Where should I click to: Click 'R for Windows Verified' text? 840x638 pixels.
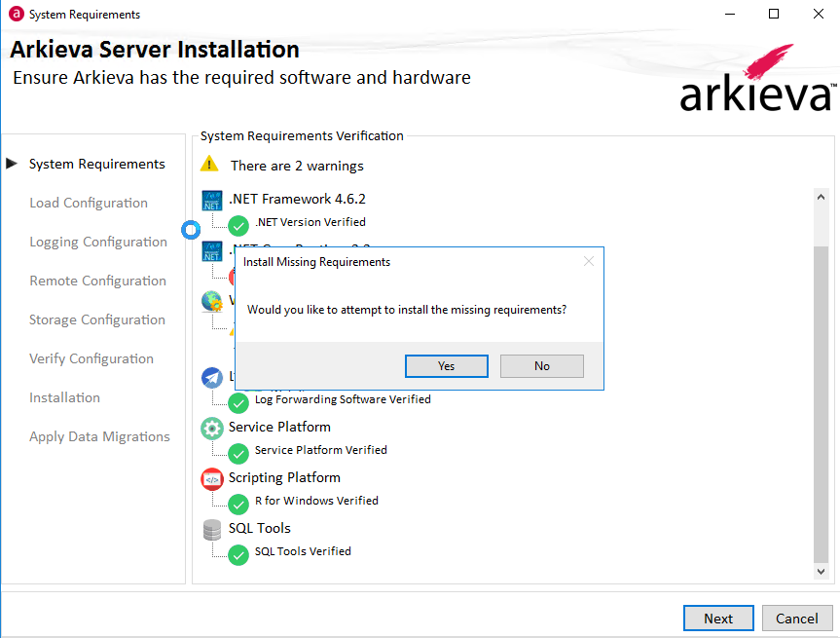tap(316, 501)
